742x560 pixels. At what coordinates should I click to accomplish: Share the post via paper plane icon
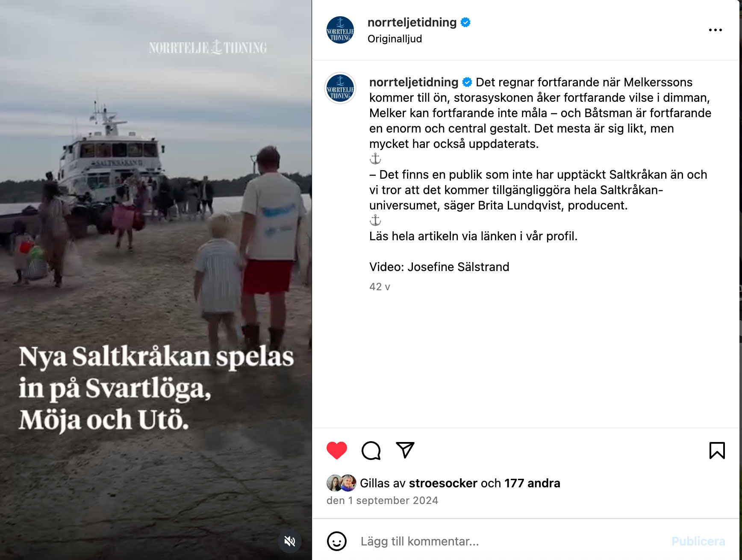[405, 450]
